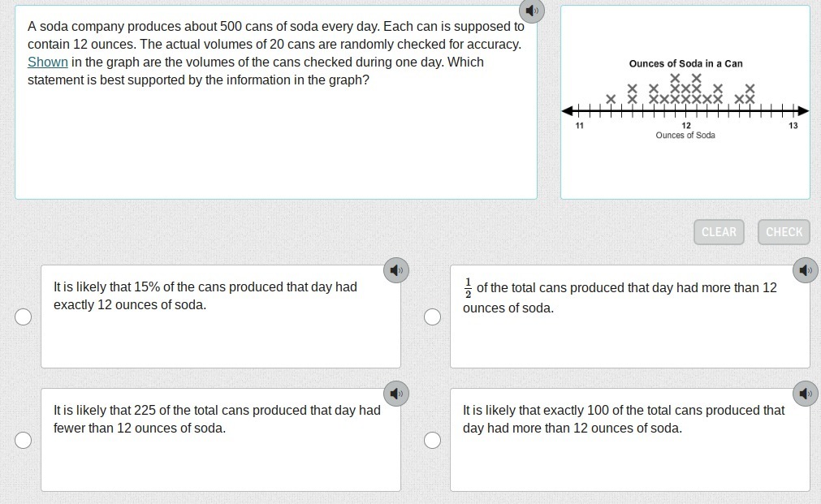821x504 pixels.
Task: Click the answer card mentioning 15% of cans
Action: point(221,317)
